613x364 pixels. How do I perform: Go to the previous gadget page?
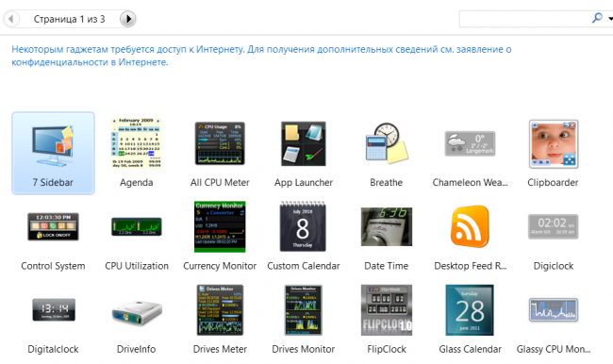click(x=11, y=19)
